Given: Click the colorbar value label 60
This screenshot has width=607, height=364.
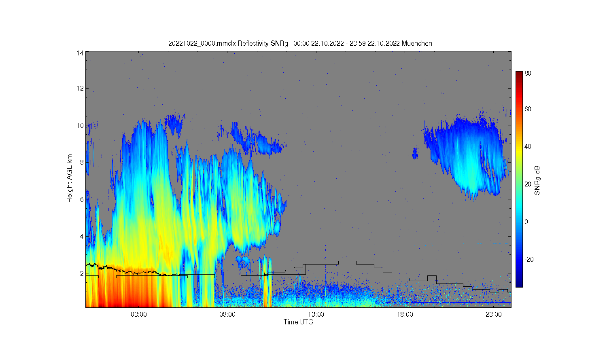Looking at the screenshot, I should click(x=528, y=109).
